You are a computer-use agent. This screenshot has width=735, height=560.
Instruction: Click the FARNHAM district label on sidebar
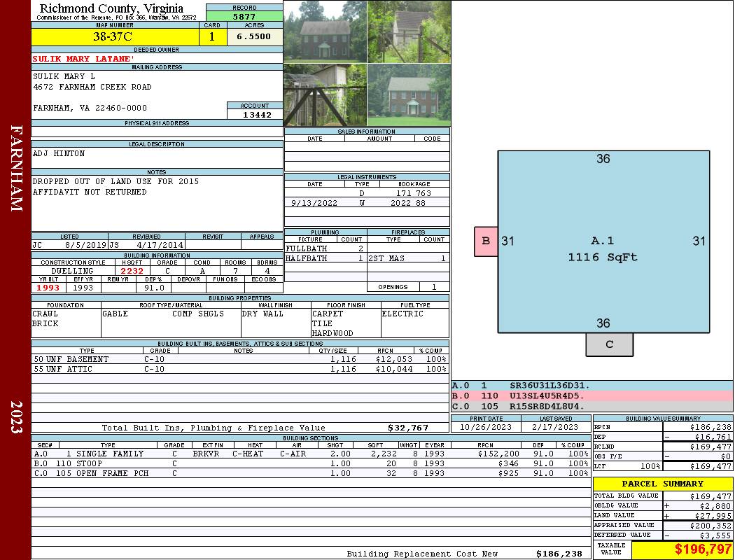[15, 168]
